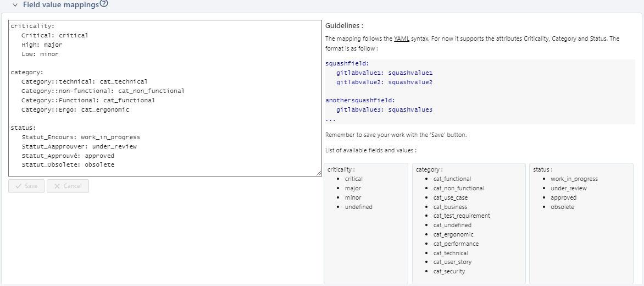Click the 'High: major' mapping line
This screenshot has height=286, width=644.
pyautogui.click(x=42, y=45)
